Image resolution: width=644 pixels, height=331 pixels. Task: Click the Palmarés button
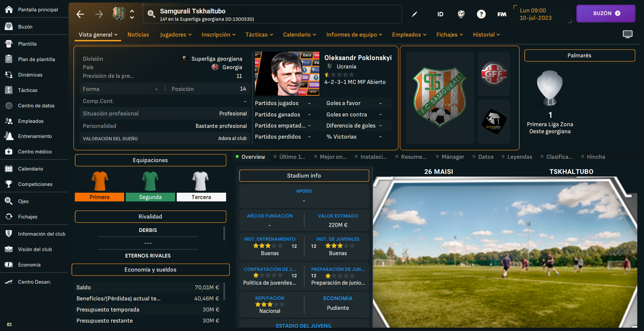[580, 55]
